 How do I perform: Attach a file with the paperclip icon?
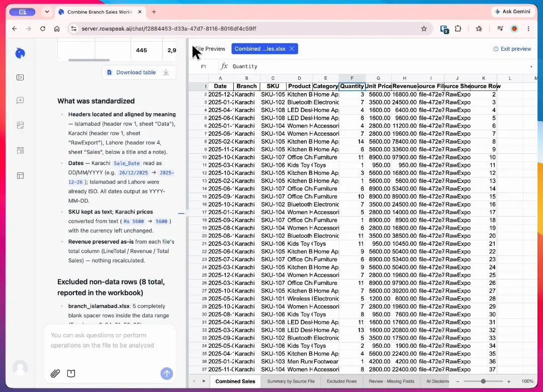click(x=55, y=373)
